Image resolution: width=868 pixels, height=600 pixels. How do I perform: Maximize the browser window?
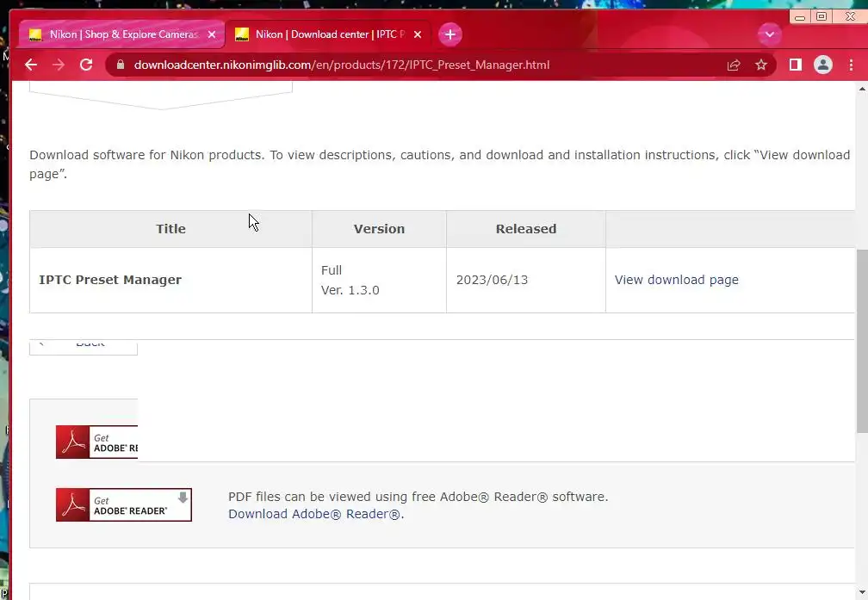[x=821, y=16]
